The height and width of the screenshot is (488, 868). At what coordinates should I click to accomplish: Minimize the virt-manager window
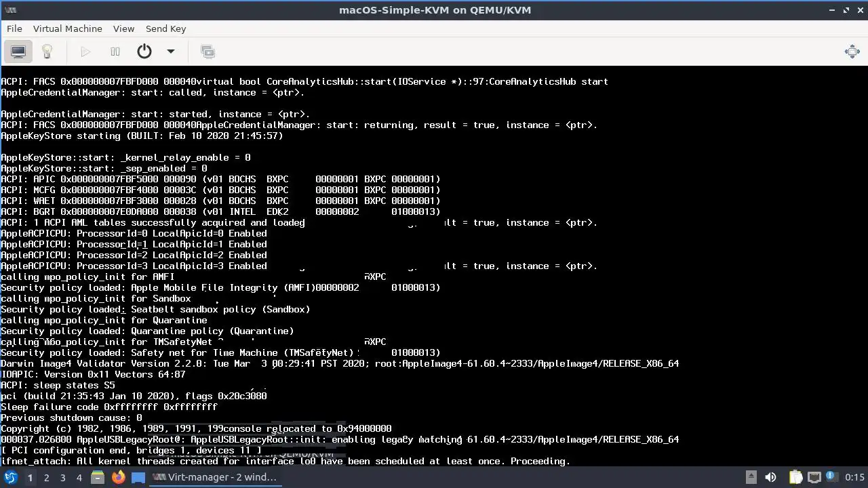click(x=832, y=10)
